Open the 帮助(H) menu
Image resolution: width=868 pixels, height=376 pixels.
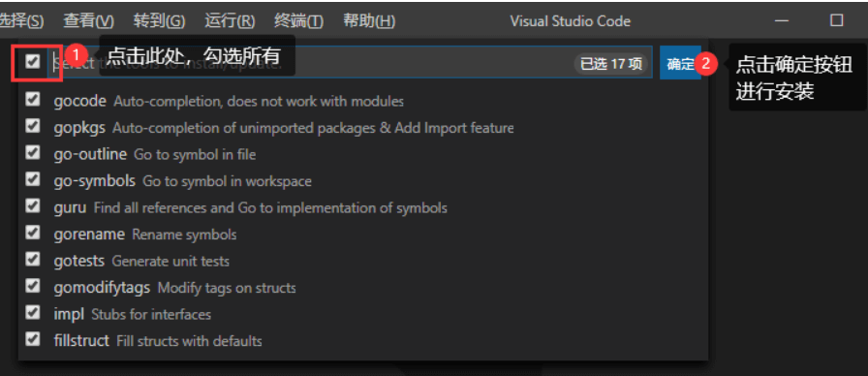369,21
